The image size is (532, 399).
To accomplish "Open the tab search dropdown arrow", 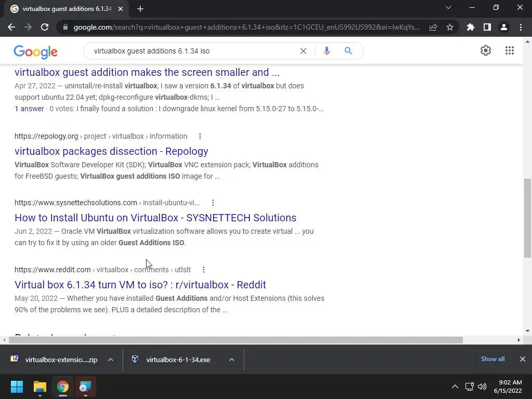I will 448,7.
